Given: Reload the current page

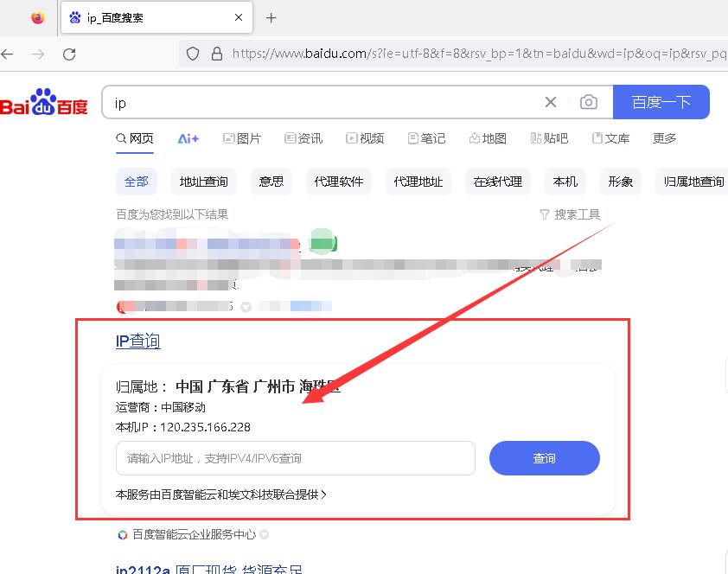Looking at the screenshot, I should (x=69, y=54).
